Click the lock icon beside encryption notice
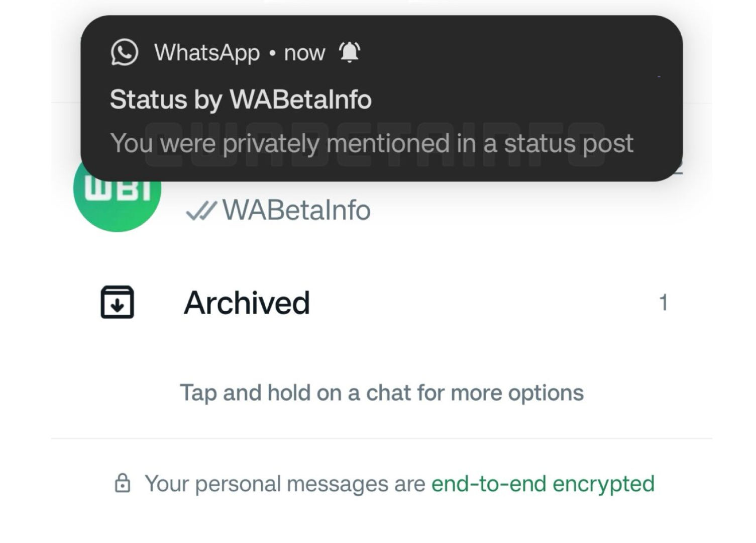The image size is (756, 543). pyautogui.click(x=122, y=483)
